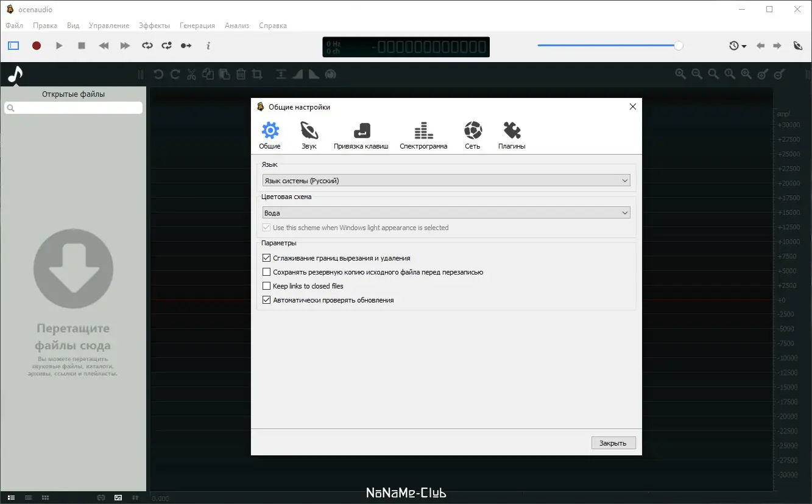Screen dimensions: 812x504
Task: Enable saving a backup copy before overwriting
Action: 266,271
